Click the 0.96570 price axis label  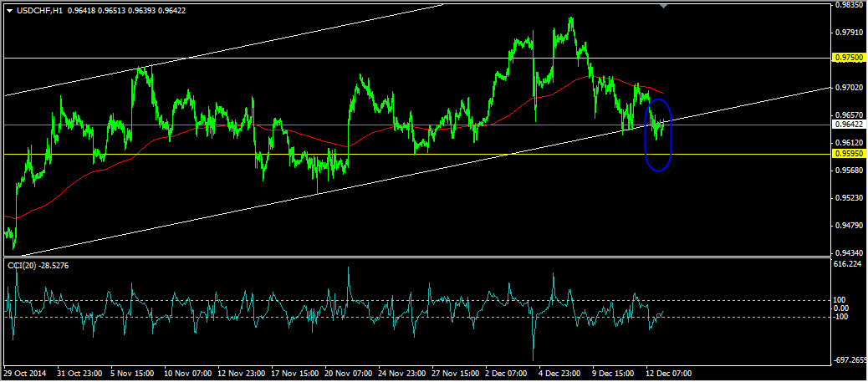(850, 115)
